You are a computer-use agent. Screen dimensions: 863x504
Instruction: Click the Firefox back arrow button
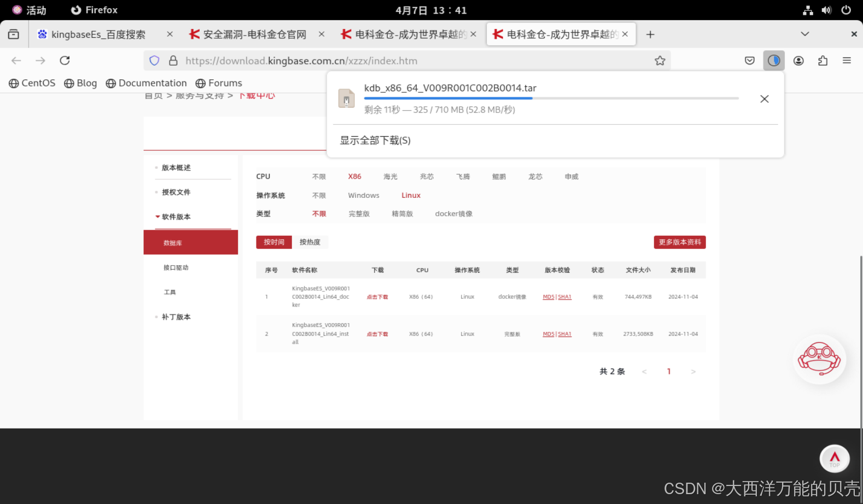[16, 61]
